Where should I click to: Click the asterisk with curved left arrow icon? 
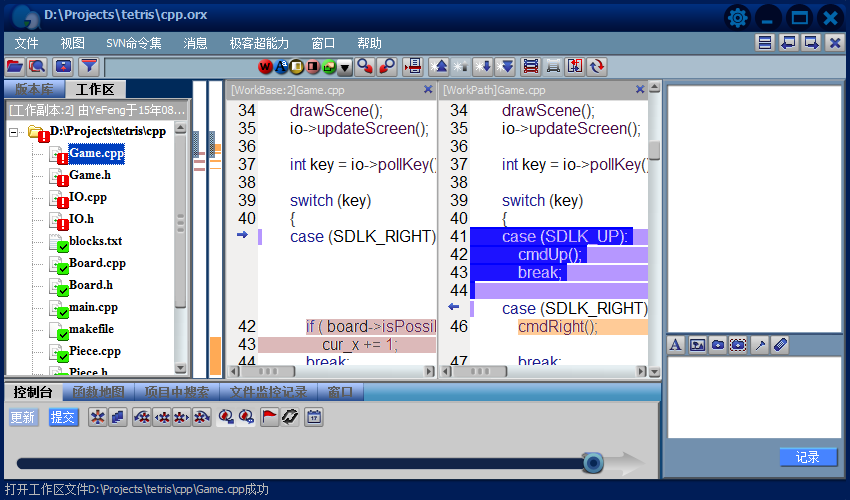142,417
